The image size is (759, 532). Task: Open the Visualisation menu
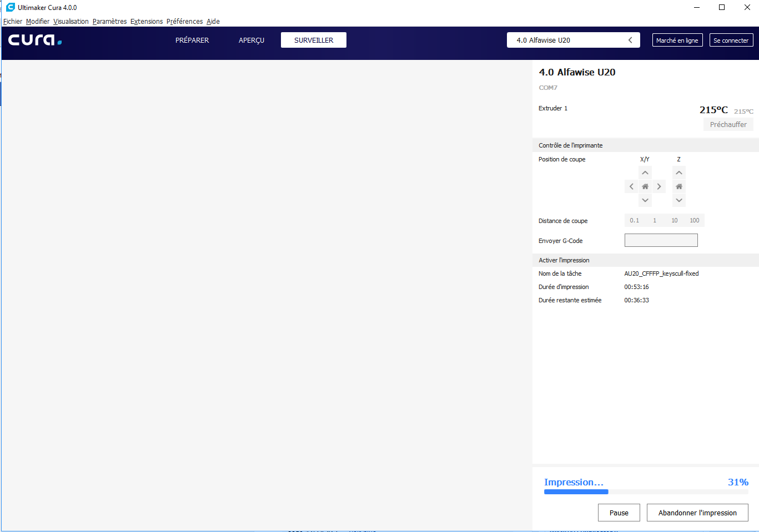tap(71, 22)
